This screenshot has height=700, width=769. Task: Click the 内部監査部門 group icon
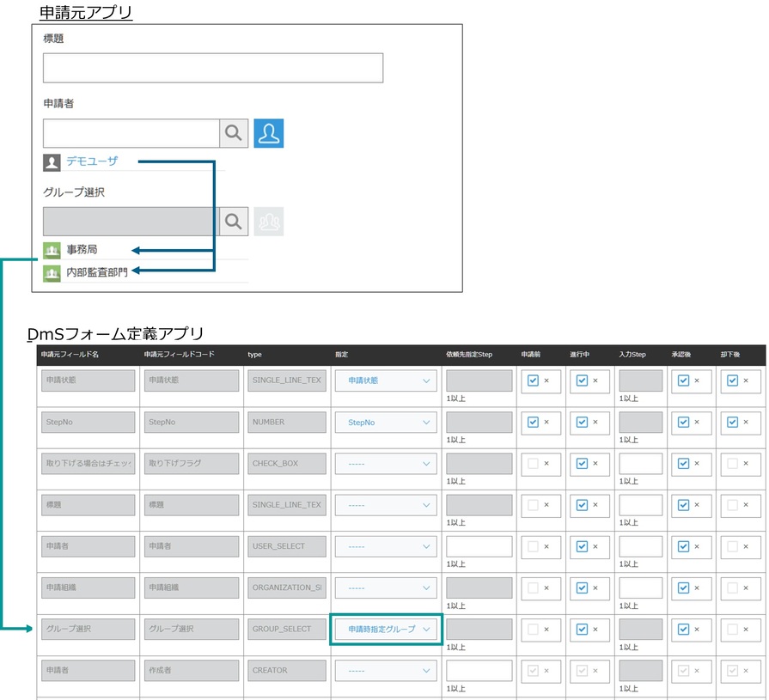[x=52, y=273]
